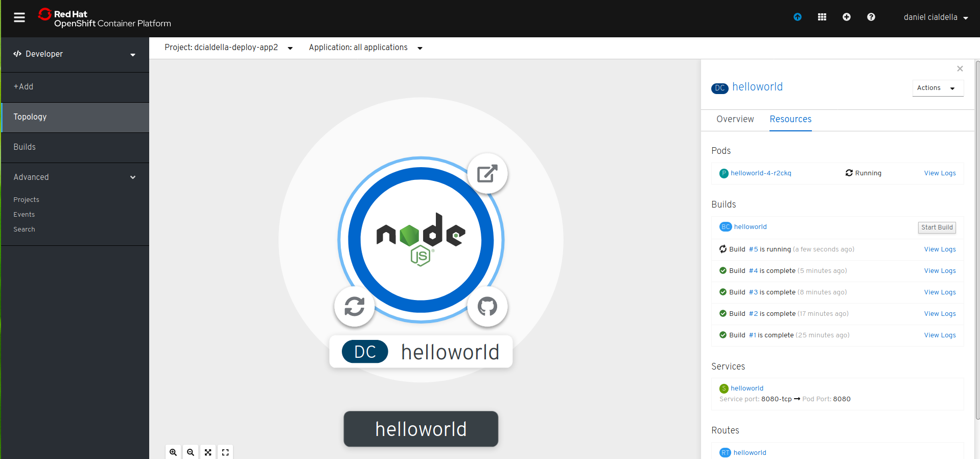Open the Application filter dropdown
This screenshot has width=980, height=459.
[x=365, y=48]
